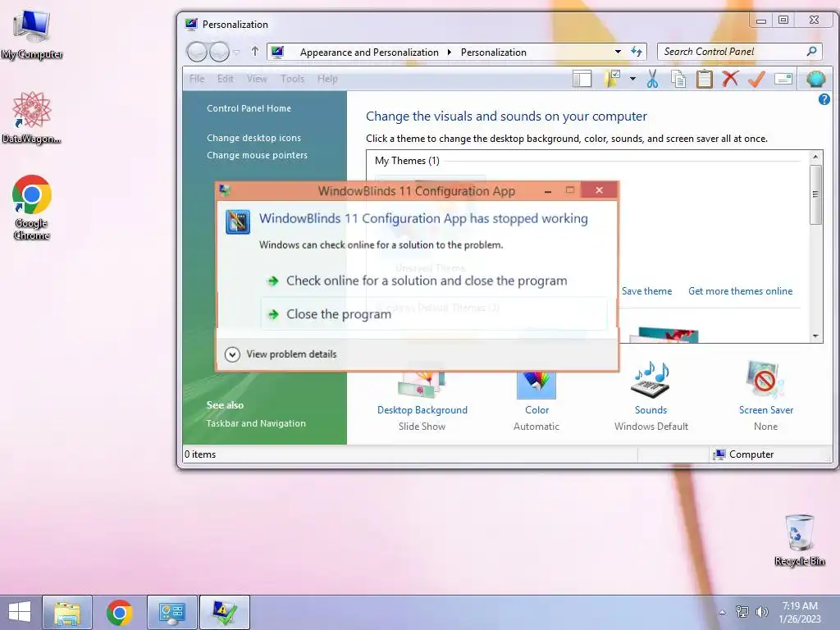Click theme list scrollbar down arrow

point(816,336)
